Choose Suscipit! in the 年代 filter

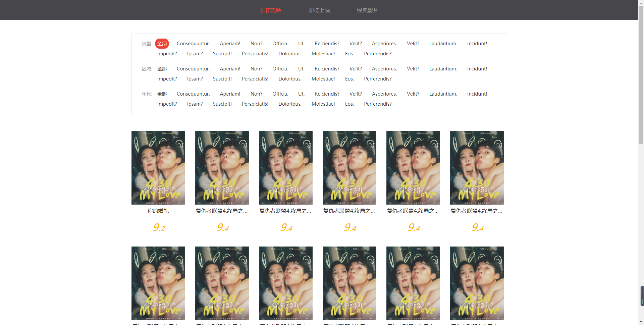222,104
